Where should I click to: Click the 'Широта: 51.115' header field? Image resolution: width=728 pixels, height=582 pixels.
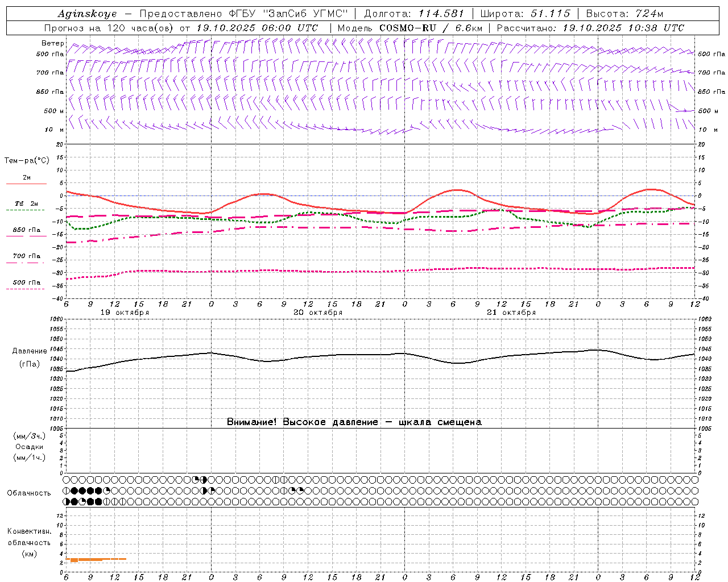click(525, 14)
